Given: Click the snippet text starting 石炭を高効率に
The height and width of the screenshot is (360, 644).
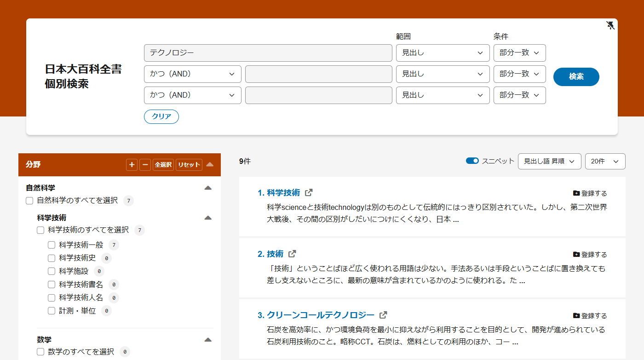Looking at the screenshot, I should tap(436, 336).
